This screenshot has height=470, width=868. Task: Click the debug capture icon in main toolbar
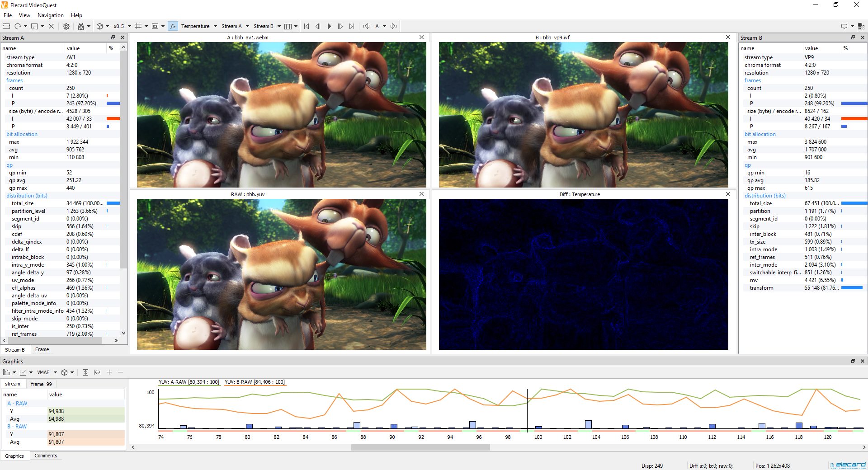(80, 26)
